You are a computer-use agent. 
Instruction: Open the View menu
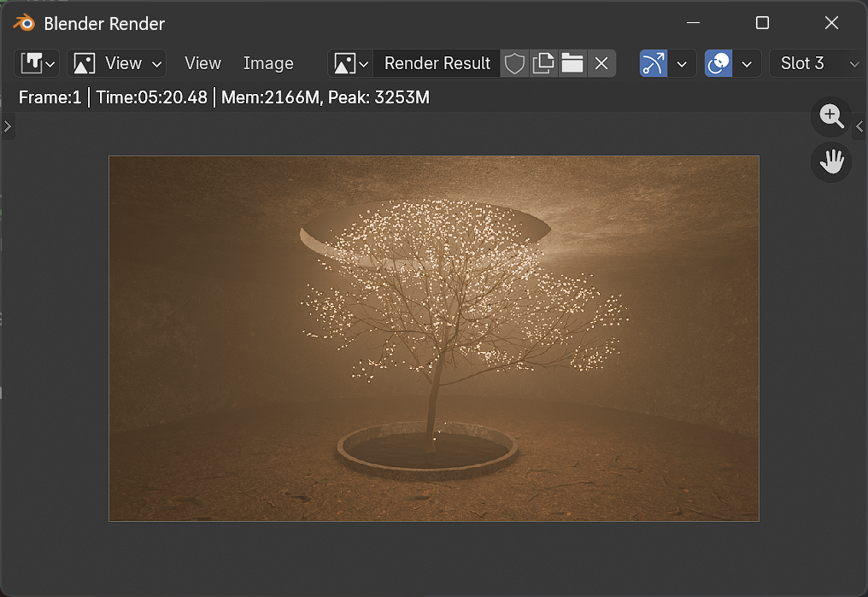tap(202, 63)
